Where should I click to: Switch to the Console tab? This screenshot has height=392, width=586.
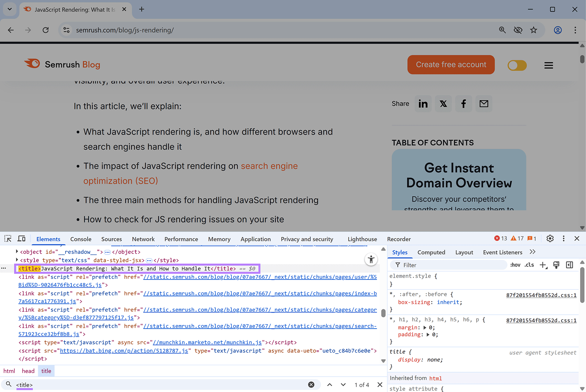81,239
